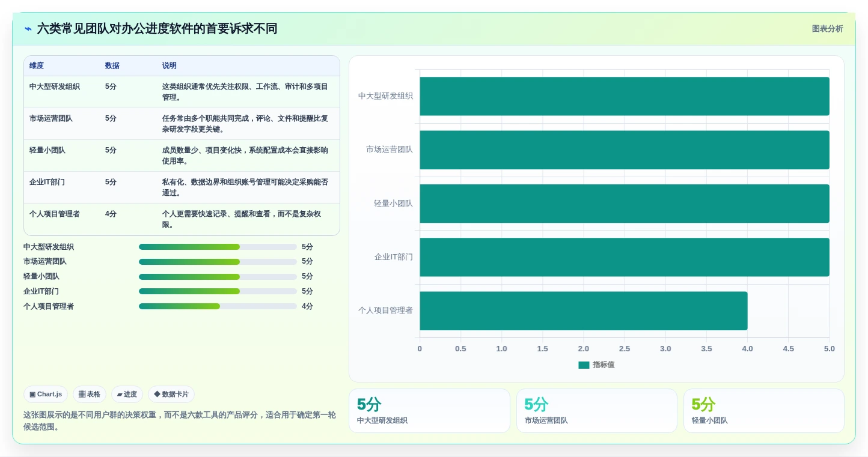
Task: Select the 数据卡片 tag chip
Action: coord(171,395)
